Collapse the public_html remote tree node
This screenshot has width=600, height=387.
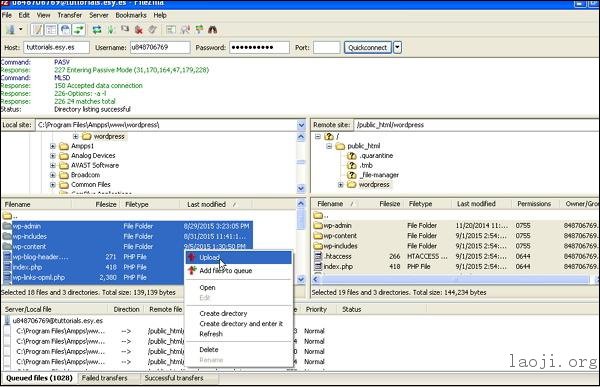pos(329,146)
